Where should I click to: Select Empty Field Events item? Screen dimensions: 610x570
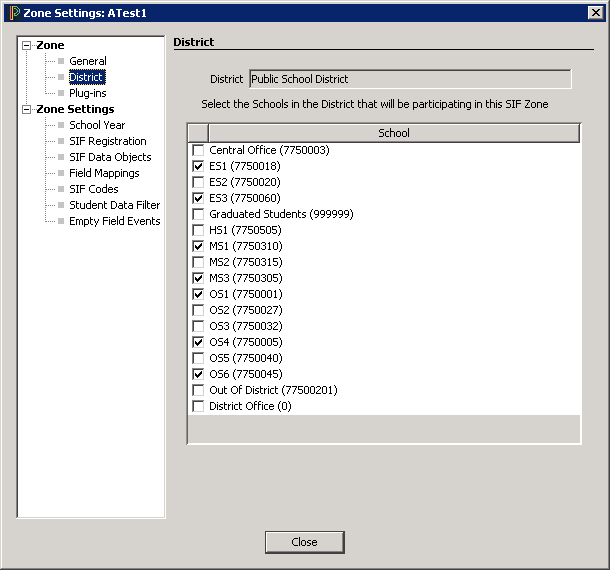click(x=114, y=221)
